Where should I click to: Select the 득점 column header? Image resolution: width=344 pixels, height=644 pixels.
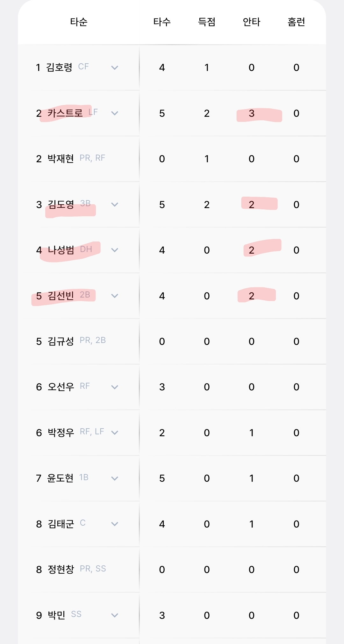pyautogui.click(x=207, y=22)
